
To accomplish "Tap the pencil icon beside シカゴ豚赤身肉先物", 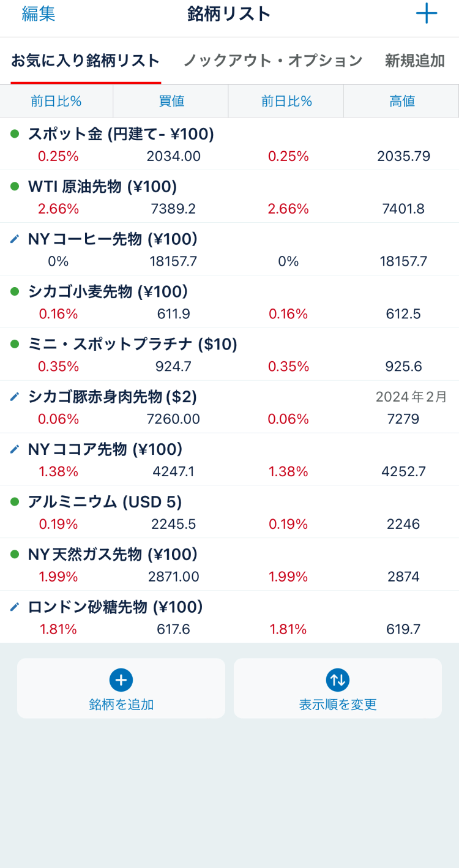I will pyautogui.click(x=15, y=397).
